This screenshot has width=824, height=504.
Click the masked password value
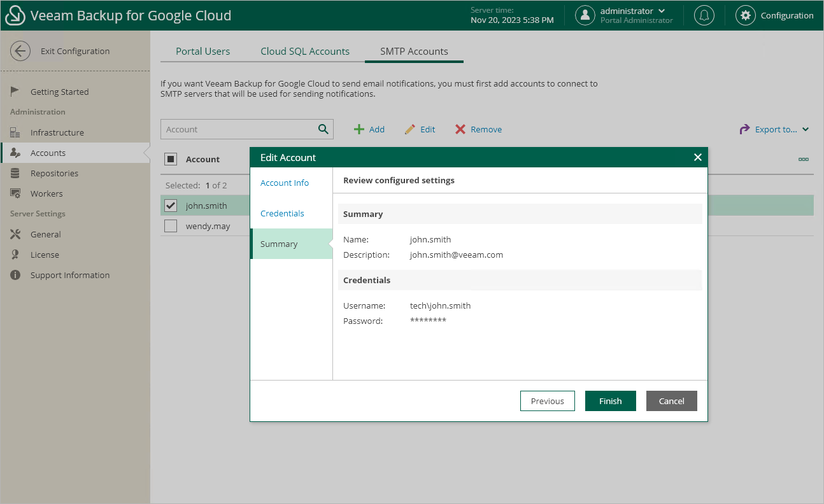[428, 320]
